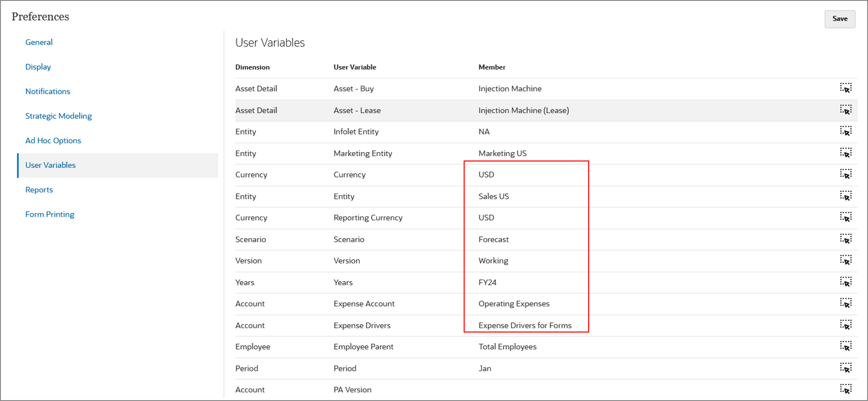Open member selector for Asset - Lease
The image size is (868, 401).
pos(845,110)
